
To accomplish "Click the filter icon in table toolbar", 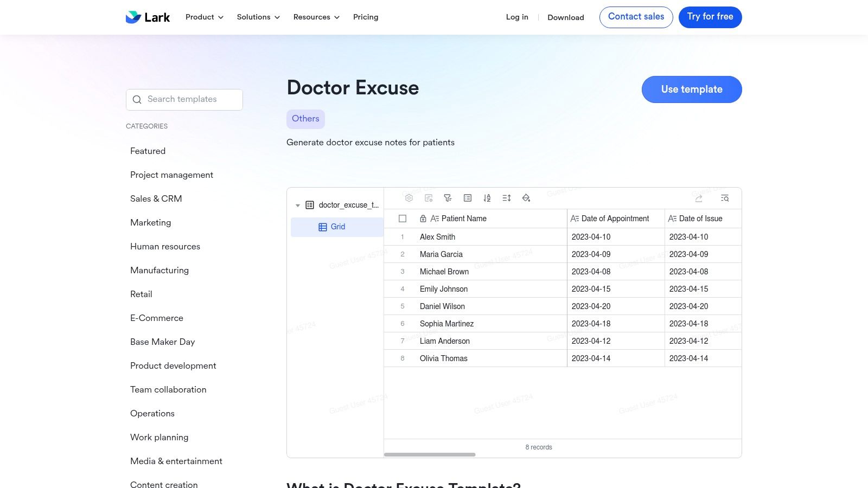I will tap(448, 198).
